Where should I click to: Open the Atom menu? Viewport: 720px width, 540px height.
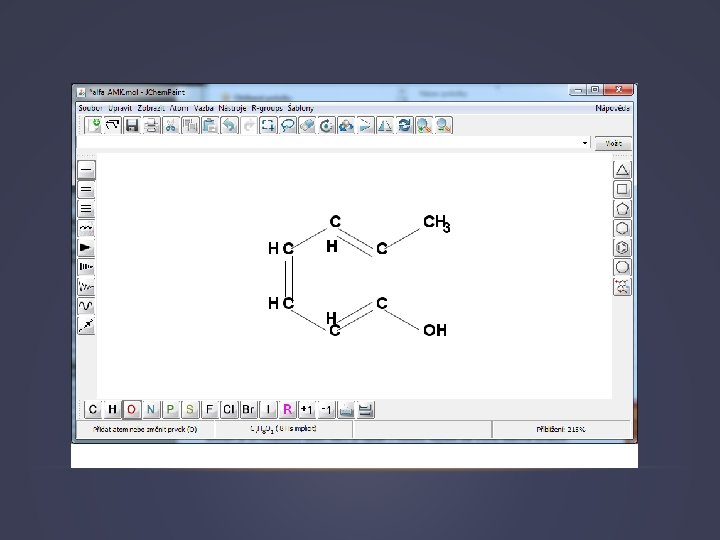click(x=179, y=108)
